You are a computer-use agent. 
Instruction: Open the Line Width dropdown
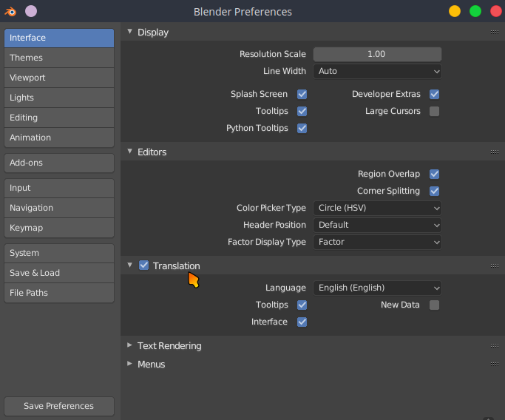point(377,71)
